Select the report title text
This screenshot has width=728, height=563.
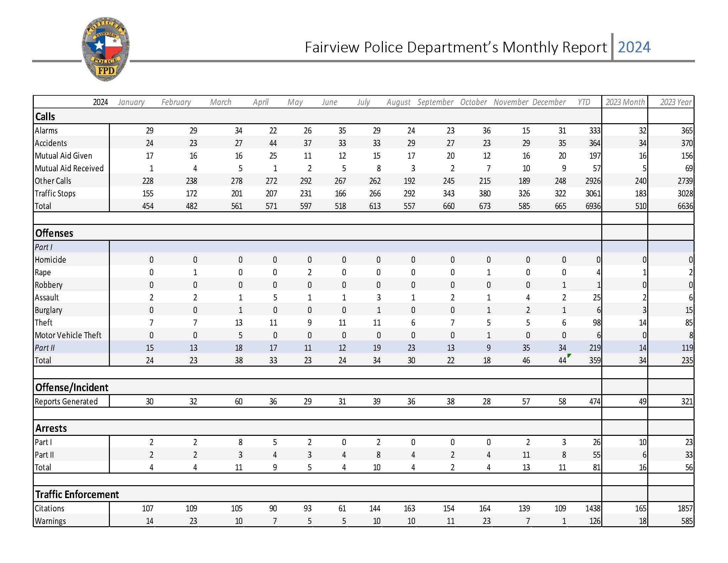[x=456, y=47]
